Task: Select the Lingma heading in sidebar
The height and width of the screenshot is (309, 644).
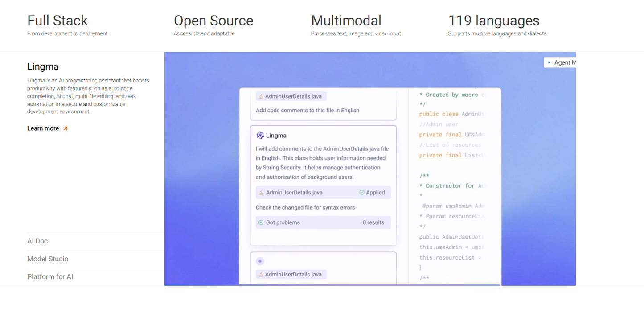Action: point(43,66)
